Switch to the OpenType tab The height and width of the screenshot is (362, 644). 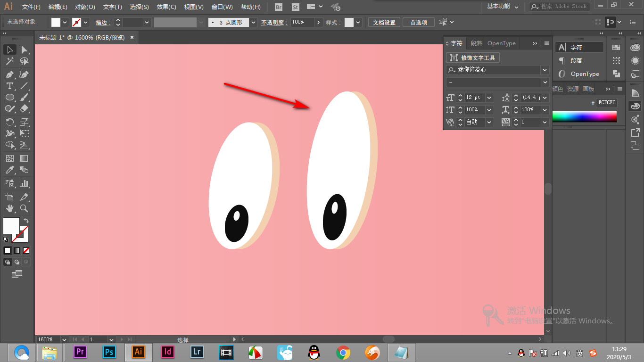502,43
